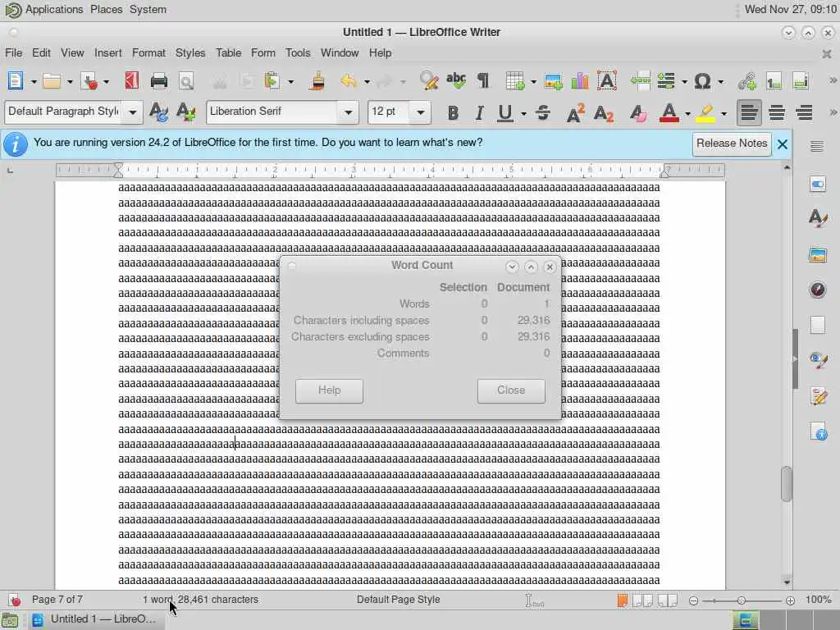Toggle Formatting Marks pilcrow icon
The image size is (840, 630).
point(483,81)
